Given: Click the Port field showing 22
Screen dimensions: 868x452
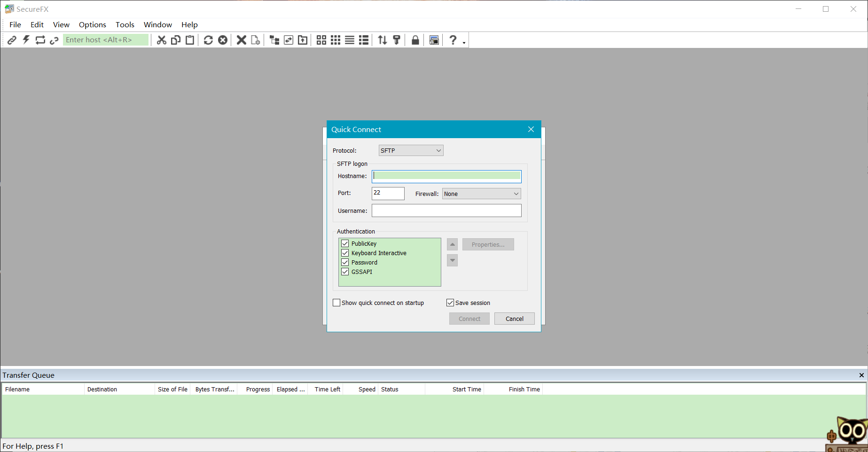Looking at the screenshot, I should [x=388, y=193].
